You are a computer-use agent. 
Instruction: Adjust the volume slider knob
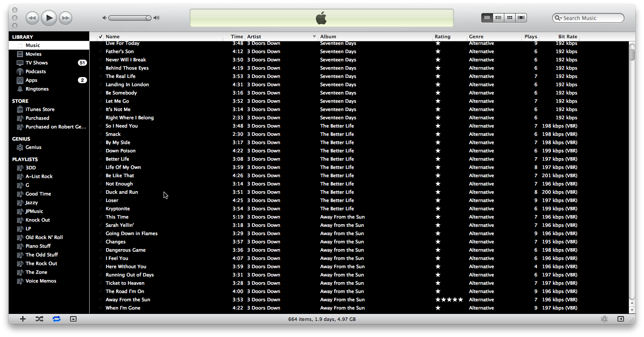pyautogui.click(x=148, y=18)
